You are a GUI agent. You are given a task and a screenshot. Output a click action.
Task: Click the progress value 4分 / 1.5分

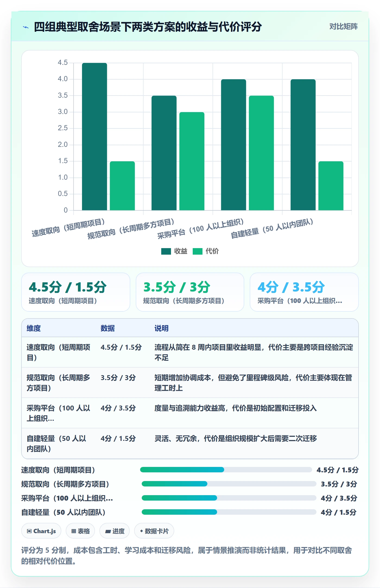[x=338, y=512]
